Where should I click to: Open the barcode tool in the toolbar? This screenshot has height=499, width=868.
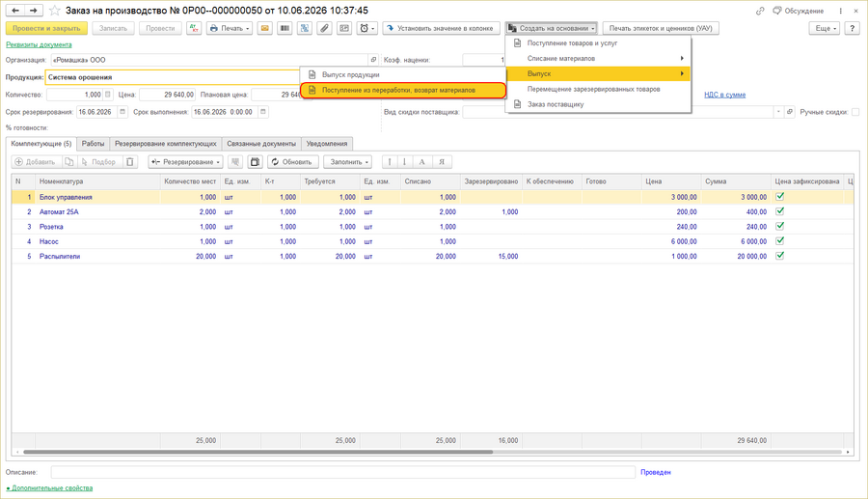285,28
